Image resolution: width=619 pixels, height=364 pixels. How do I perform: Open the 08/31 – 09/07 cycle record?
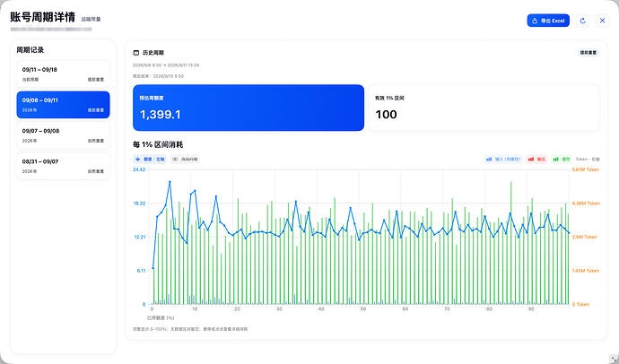tap(63, 166)
